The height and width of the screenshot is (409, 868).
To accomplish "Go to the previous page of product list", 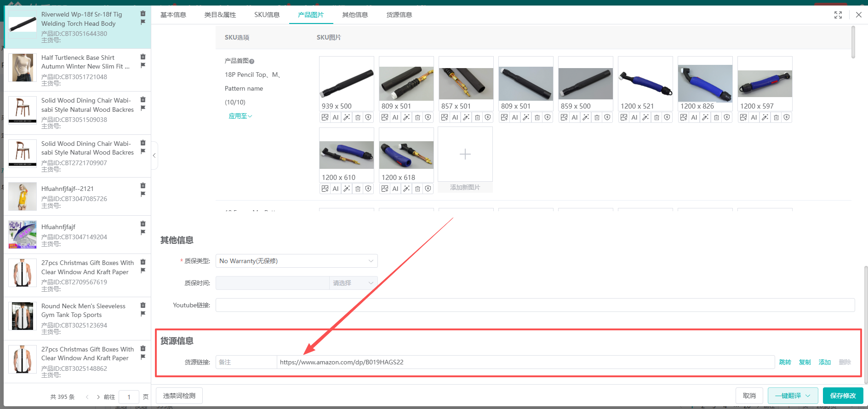I will (87, 397).
